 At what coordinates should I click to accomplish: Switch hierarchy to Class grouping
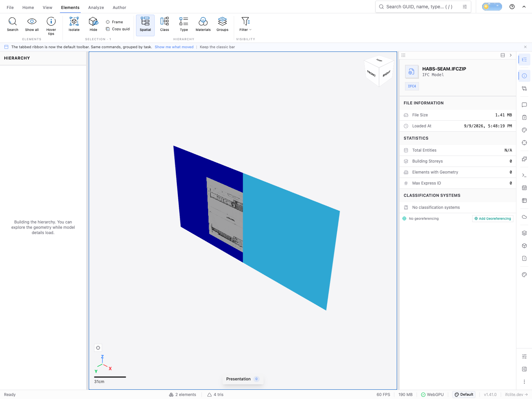(x=165, y=25)
